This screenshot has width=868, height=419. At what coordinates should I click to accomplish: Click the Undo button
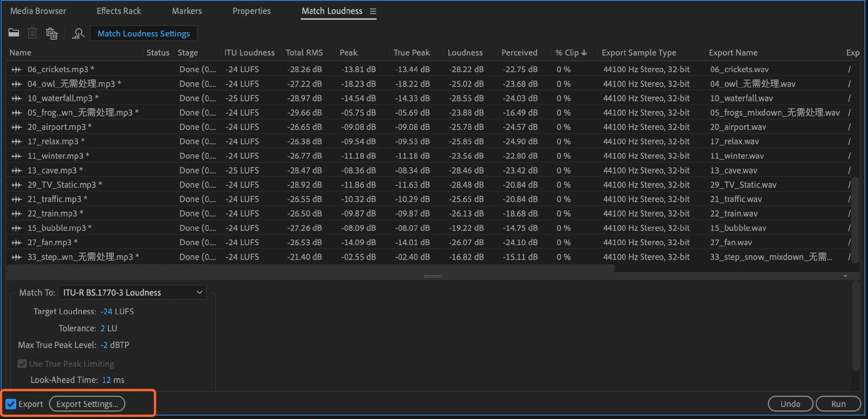(x=790, y=404)
